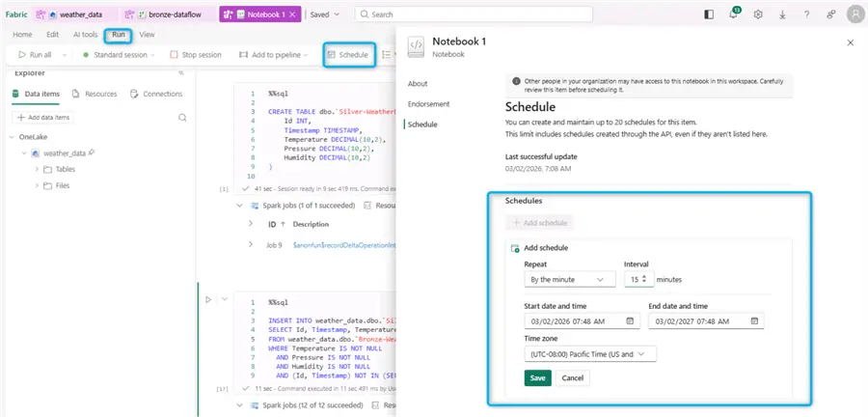
Task: Open the AI tools ribbon tab
Action: [85, 35]
